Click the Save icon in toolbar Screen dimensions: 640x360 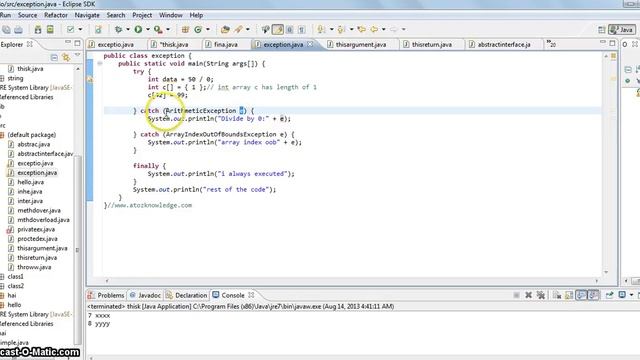click(x=7, y=29)
